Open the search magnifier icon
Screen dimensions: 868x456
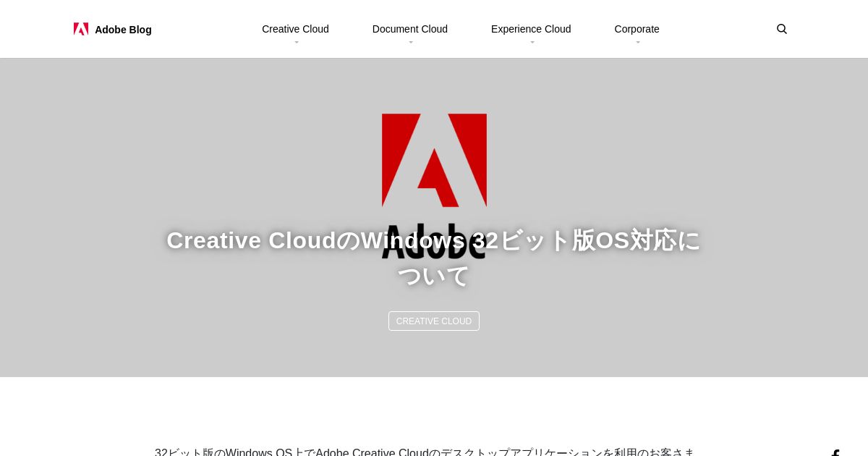[782, 29]
